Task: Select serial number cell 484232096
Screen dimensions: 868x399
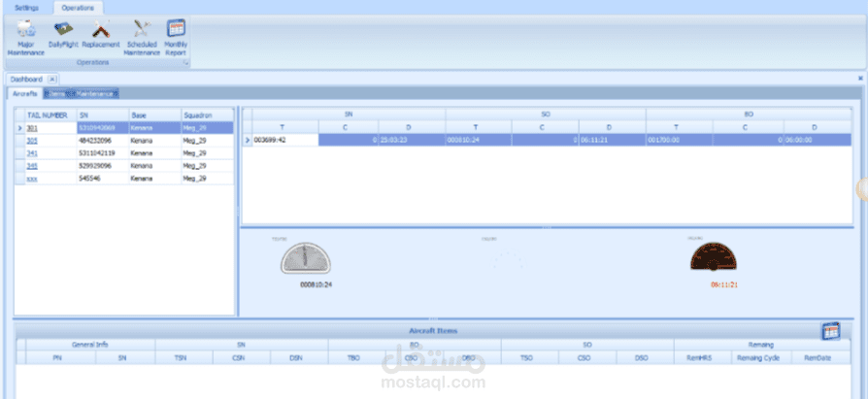Action: pos(103,141)
